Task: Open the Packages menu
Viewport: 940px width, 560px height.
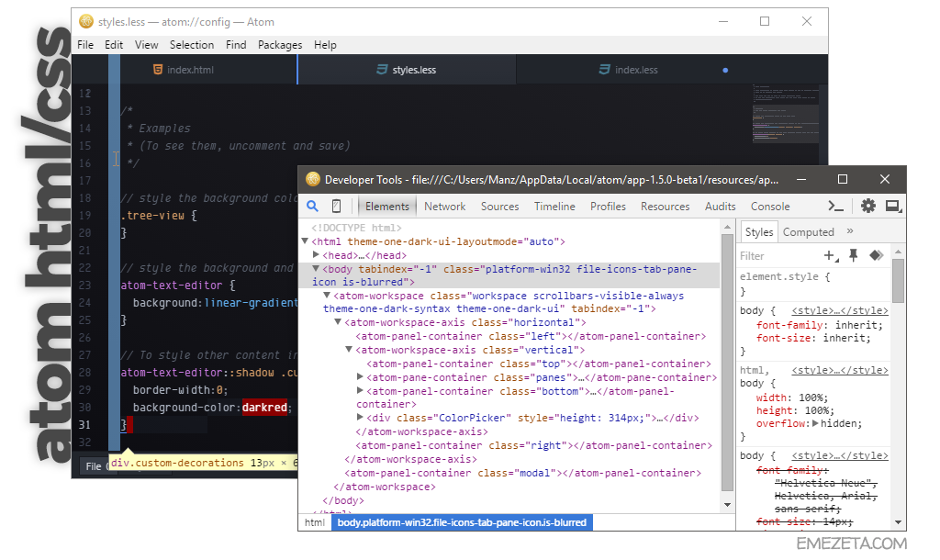Action: 280,45
